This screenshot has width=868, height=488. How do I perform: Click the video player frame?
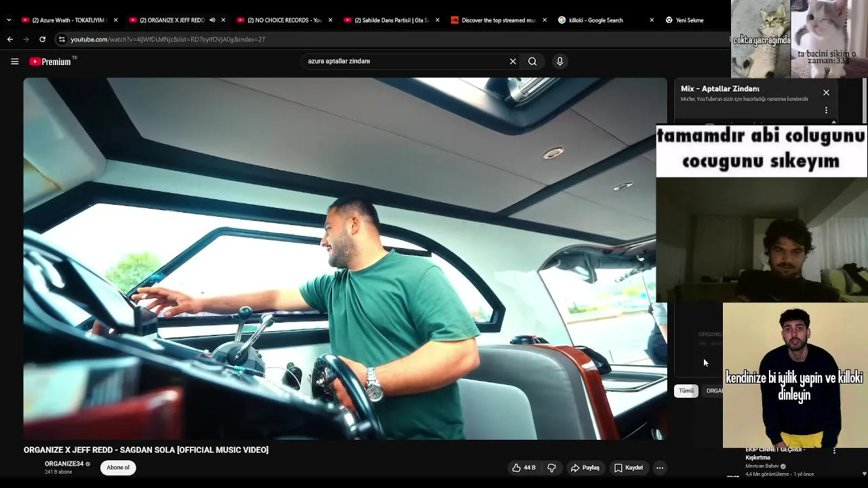click(345, 258)
